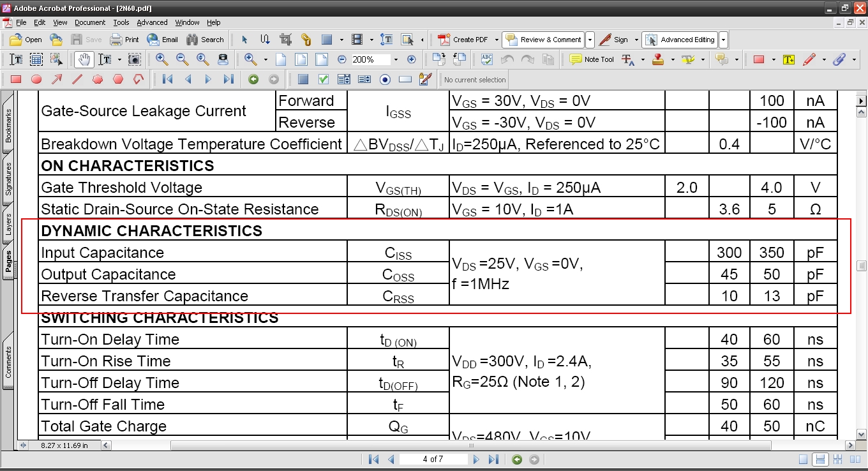The height and width of the screenshot is (471, 868).
Task: Select the red Oval drawing tool
Action: coord(36,80)
